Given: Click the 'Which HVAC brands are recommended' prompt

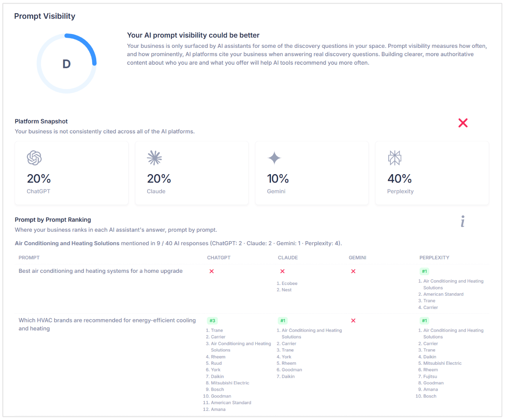Looking at the screenshot, I should click(x=107, y=324).
